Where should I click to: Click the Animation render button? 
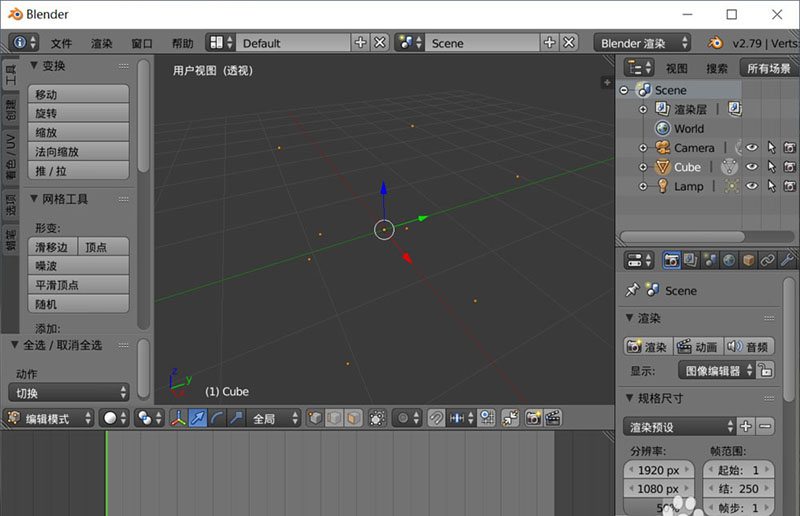698,347
